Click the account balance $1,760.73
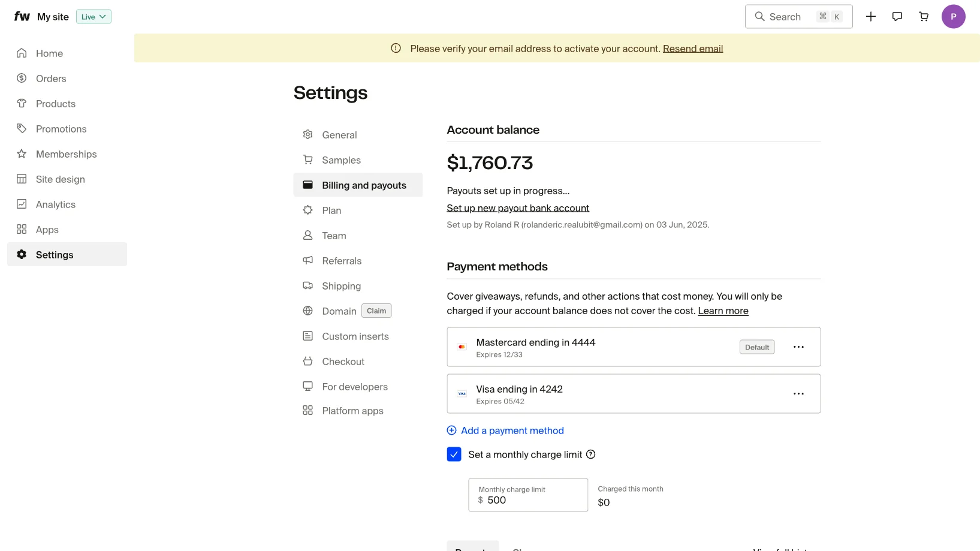The width and height of the screenshot is (980, 551). tap(490, 162)
